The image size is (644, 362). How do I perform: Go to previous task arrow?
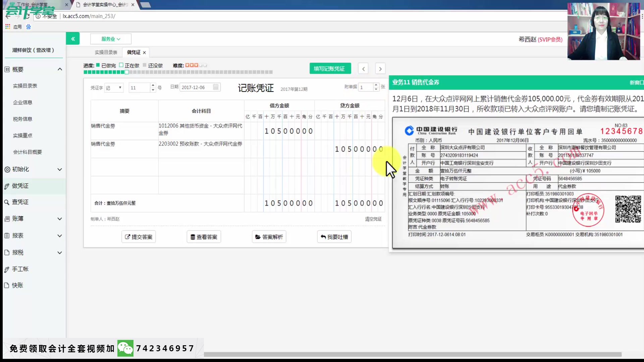point(363,69)
